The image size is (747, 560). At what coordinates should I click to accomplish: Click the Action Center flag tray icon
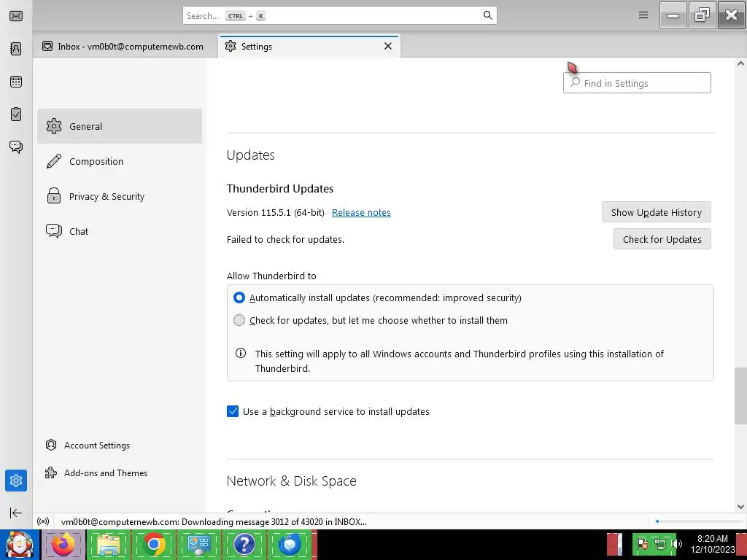(x=643, y=544)
